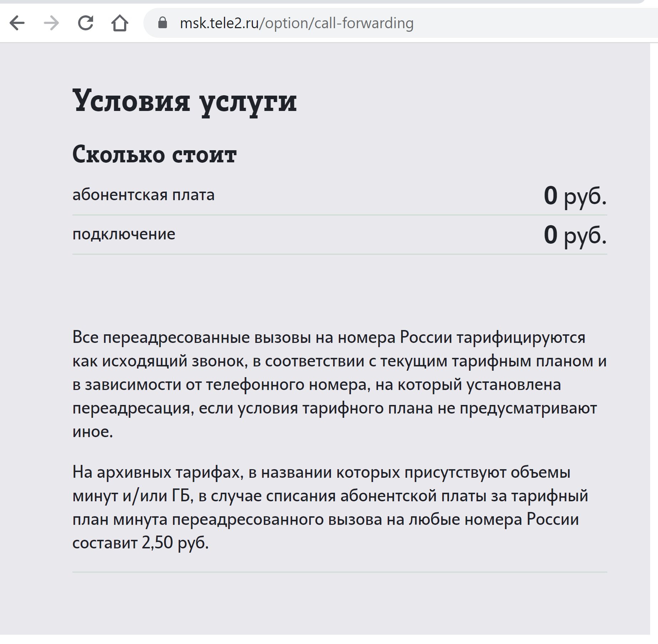The width and height of the screenshot is (658, 644).
Task: Click the абонентская плата 0 руб. value
Action: point(575,196)
